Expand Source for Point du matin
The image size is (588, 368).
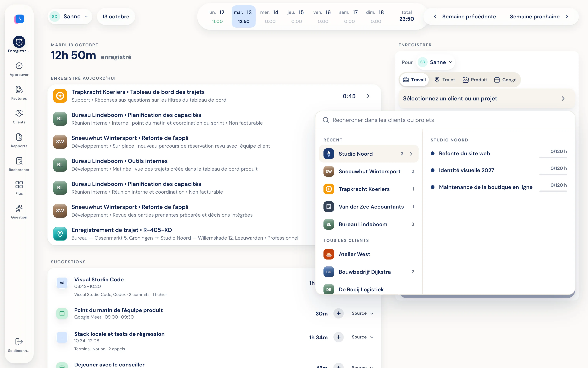(363, 314)
